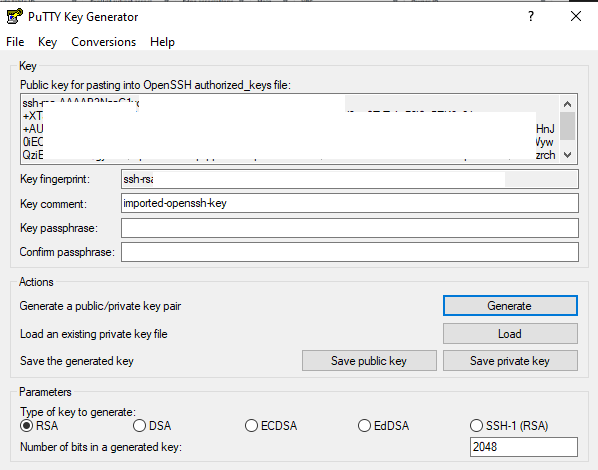Viewport: 598px width, 470px height.
Task: Click the PuTTY Key Generator title icon
Action: click(x=14, y=16)
